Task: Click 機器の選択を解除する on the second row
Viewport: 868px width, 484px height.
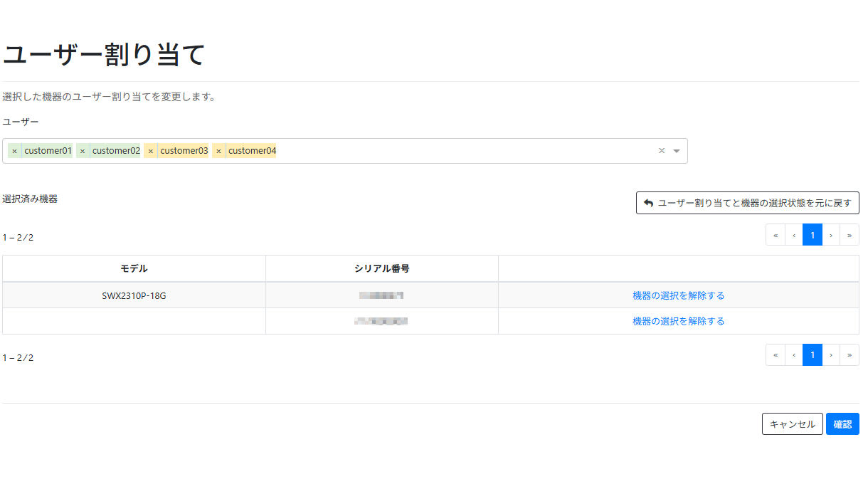Action: [x=677, y=320]
